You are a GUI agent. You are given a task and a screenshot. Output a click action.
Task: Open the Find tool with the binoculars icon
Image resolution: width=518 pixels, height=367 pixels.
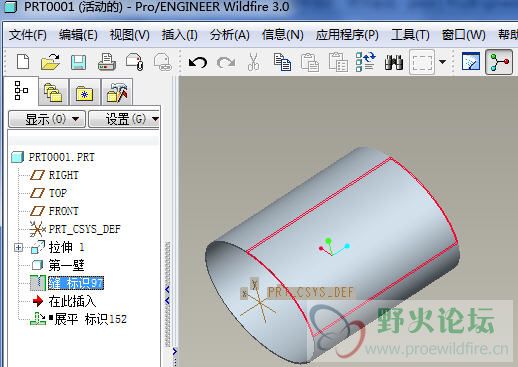click(394, 62)
